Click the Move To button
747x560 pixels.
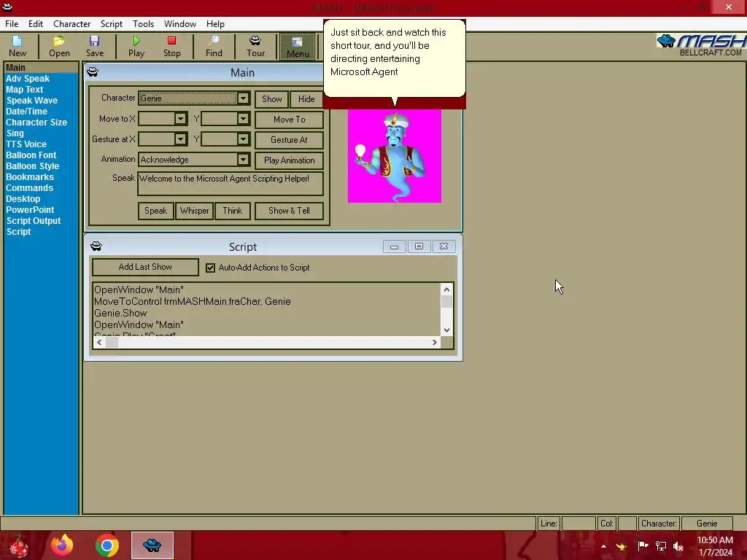point(289,120)
